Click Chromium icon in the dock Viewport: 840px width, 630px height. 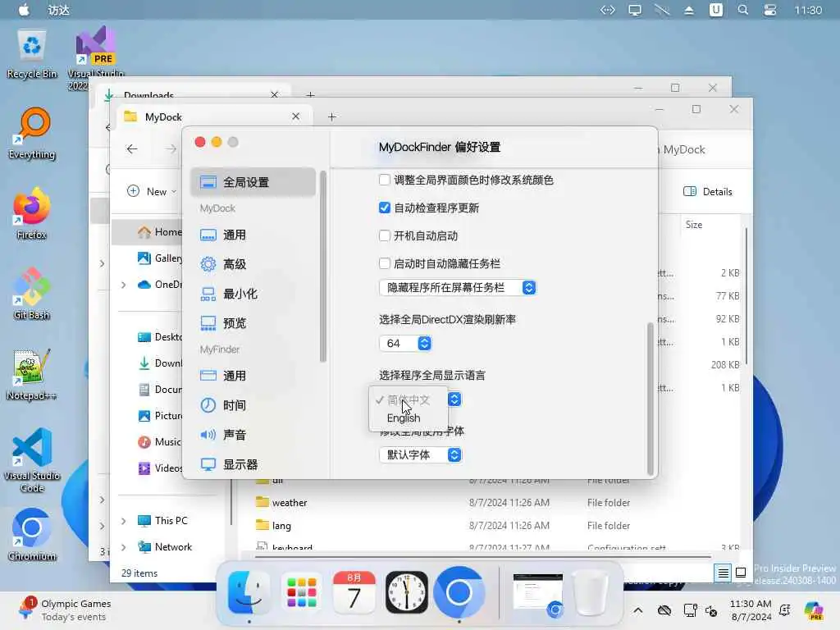pyautogui.click(x=459, y=592)
